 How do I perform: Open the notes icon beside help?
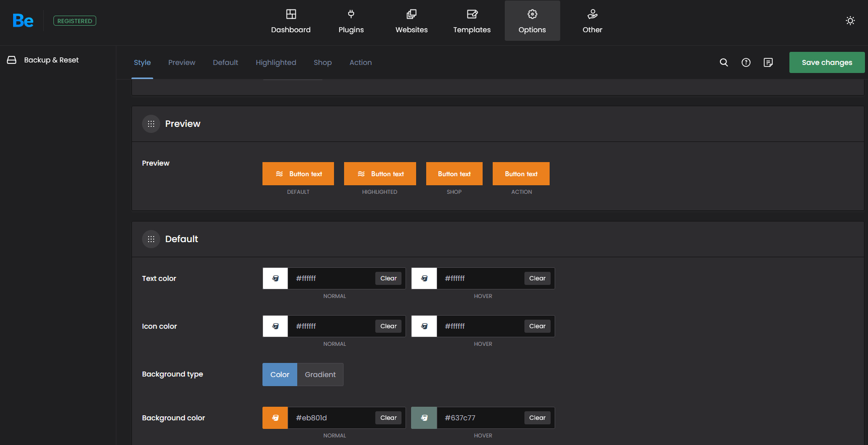tap(768, 62)
